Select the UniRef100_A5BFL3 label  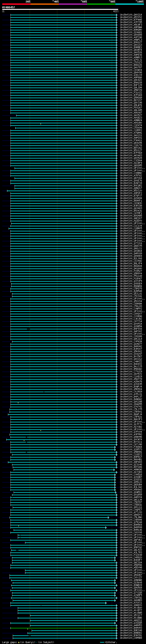pos(131,40)
